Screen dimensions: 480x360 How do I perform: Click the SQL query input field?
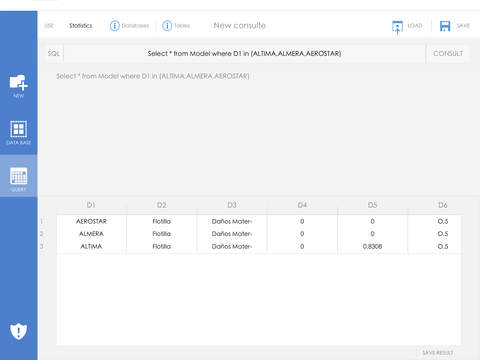click(244, 53)
